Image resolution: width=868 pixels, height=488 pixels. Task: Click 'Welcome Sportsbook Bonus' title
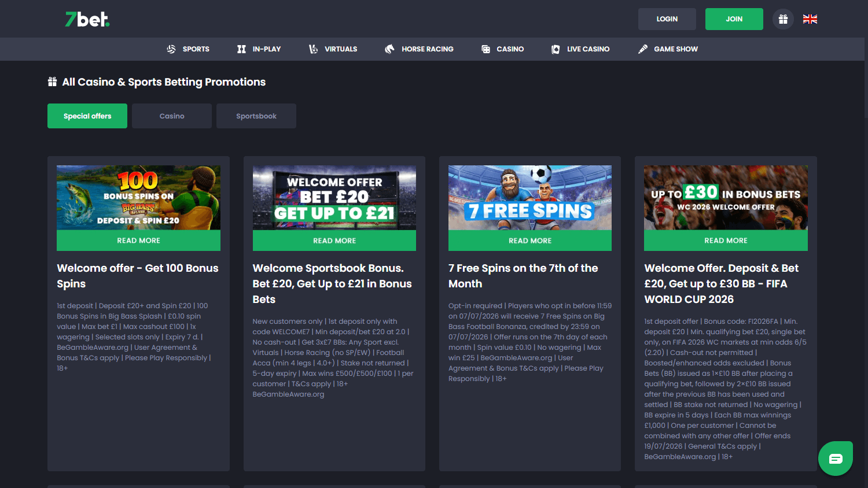(x=332, y=283)
